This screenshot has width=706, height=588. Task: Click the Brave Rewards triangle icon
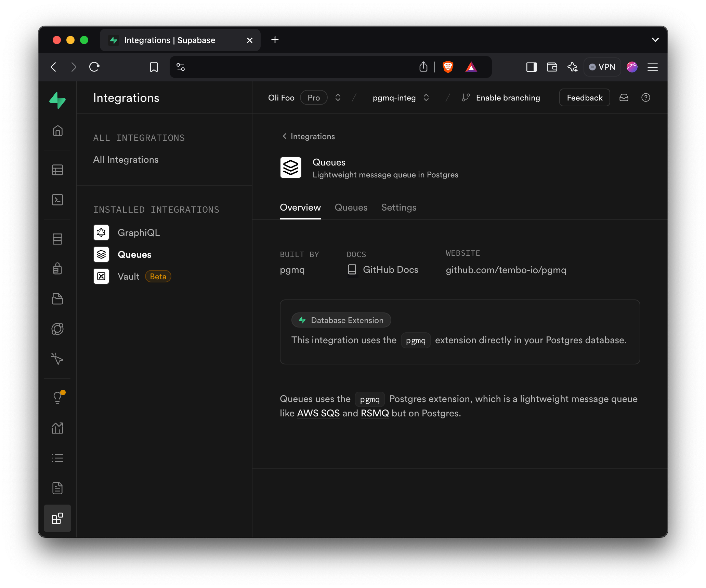[471, 67]
